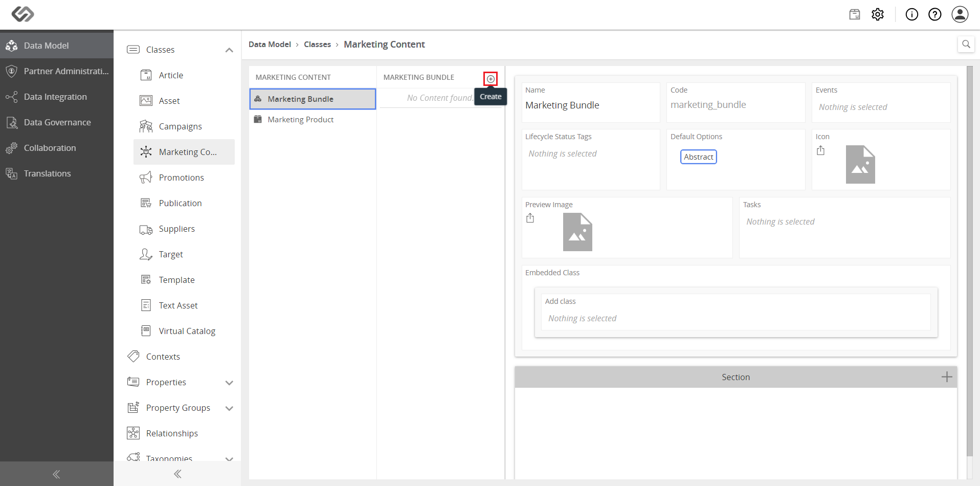Select the Marketing Product row

[x=313, y=119]
